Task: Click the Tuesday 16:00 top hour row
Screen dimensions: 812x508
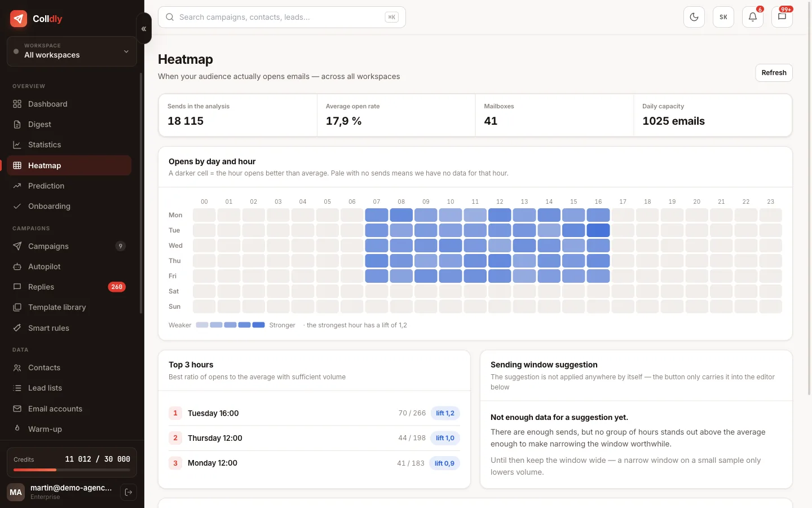Action: [314, 413]
